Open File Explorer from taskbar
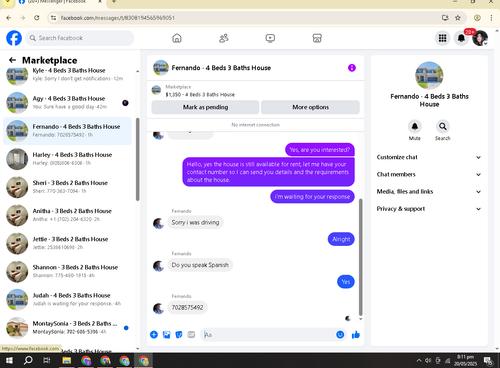This screenshot has width=500, height=368. [67, 360]
